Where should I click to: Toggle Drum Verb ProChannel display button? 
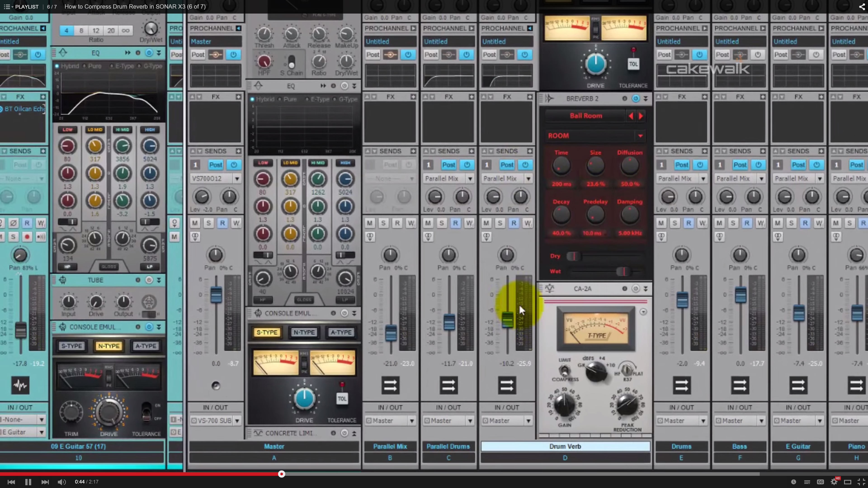pos(530,28)
